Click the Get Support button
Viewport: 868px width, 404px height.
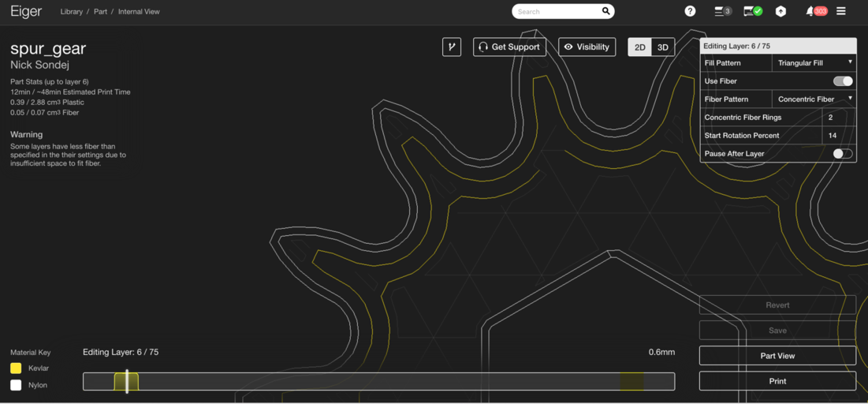[x=509, y=47]
